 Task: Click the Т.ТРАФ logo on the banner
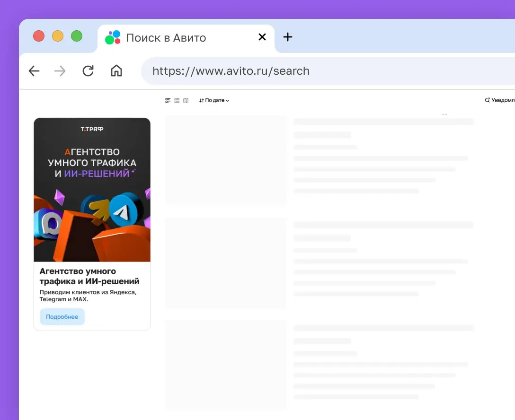(92, 129)
